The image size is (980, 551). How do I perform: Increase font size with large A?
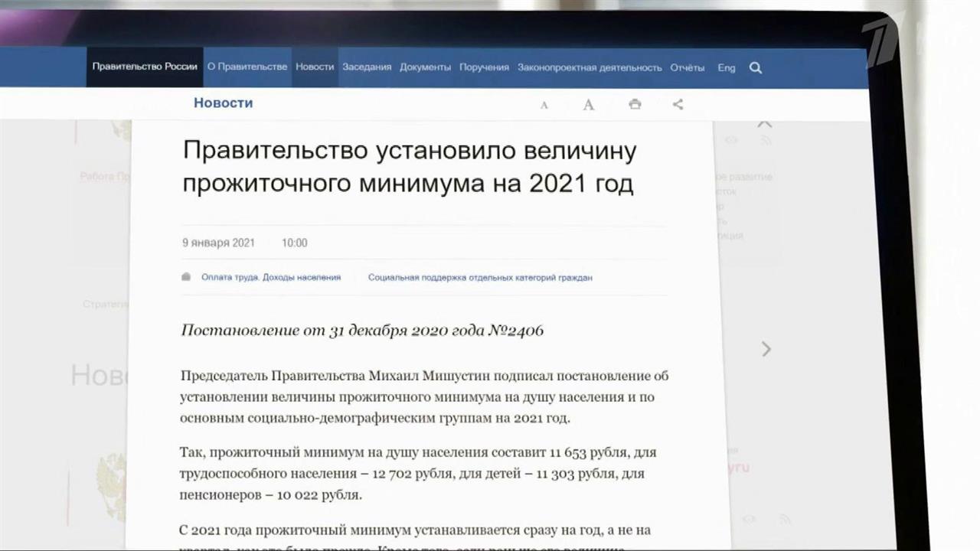click(588, 105)
